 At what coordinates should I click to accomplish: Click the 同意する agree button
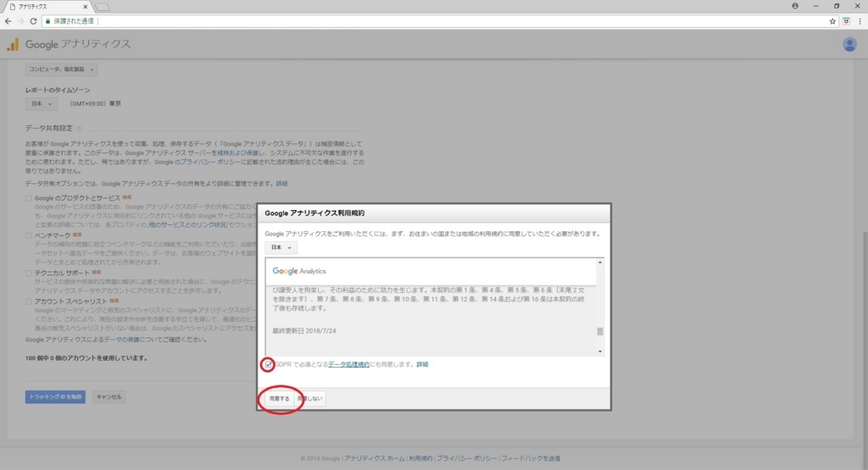click(x=280, y=398)
